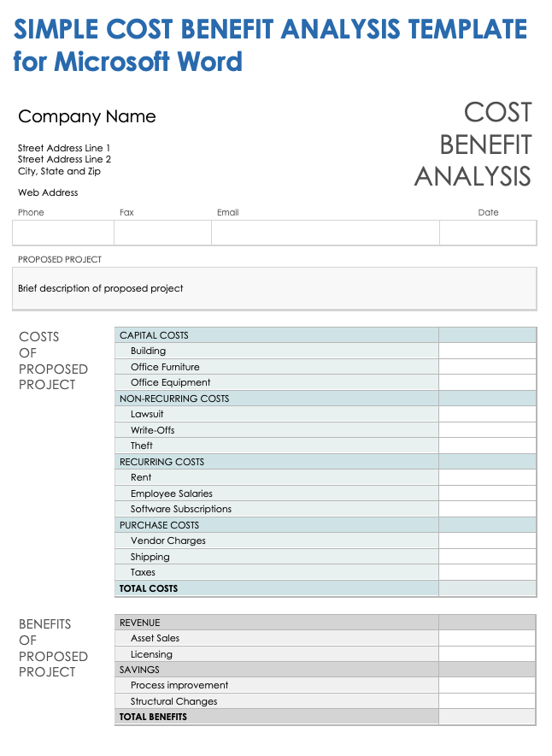This screenshot has height=756, width=552.
Task: Select the CAPITAL COSTS header row label
Action: pos(154,335)
